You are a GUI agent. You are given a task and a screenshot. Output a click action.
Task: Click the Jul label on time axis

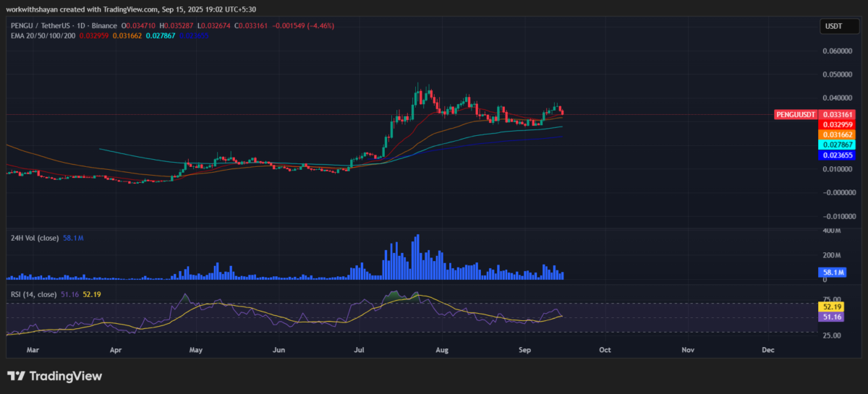(359, 349)
